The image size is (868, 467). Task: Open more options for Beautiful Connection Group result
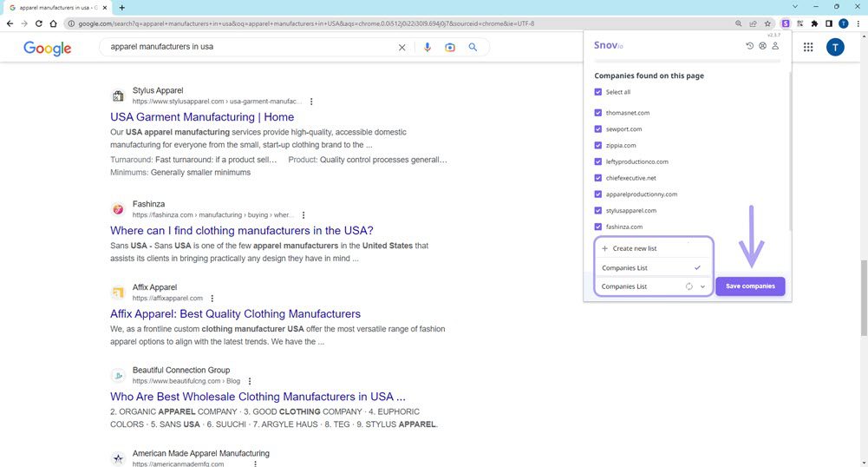[250, 381]
